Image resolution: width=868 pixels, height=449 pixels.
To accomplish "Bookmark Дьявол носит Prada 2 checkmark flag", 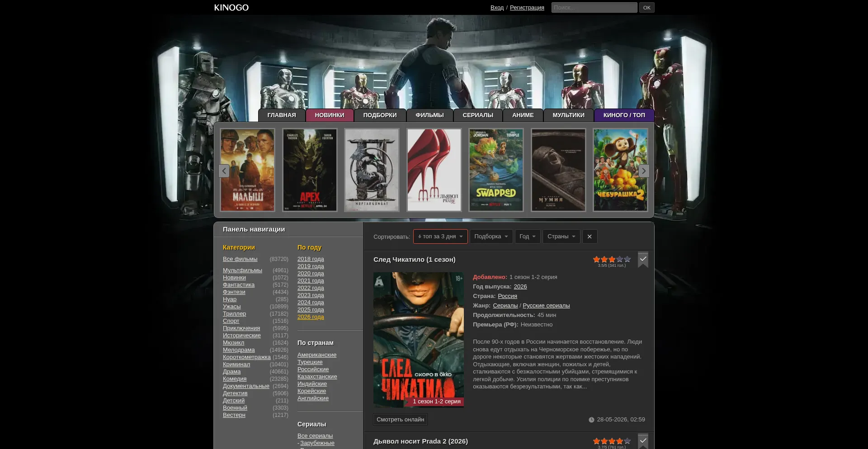I will [x=643, y=441].
